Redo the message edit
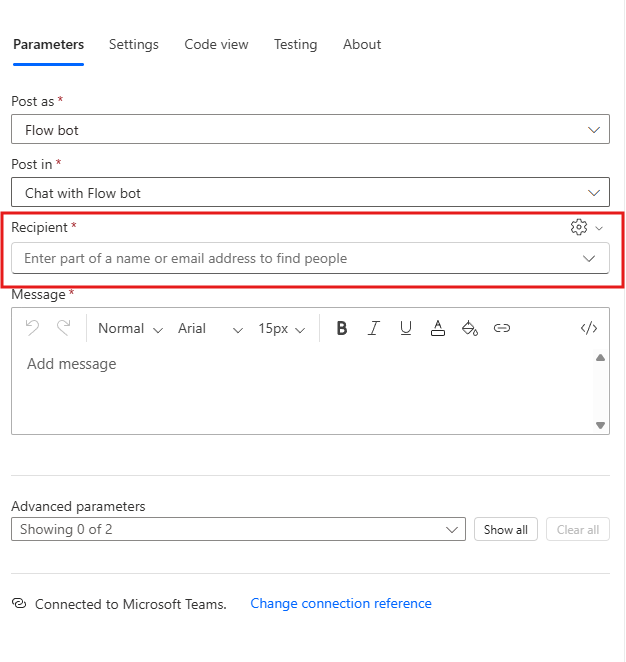The height and width of the screenshot is (662, 626). (x=64, y=328)
